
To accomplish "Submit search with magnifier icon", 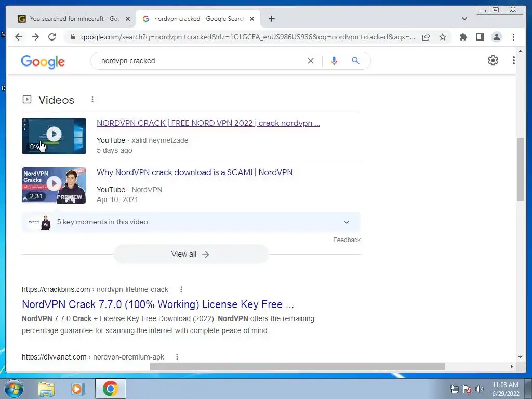I will [355, 61].
